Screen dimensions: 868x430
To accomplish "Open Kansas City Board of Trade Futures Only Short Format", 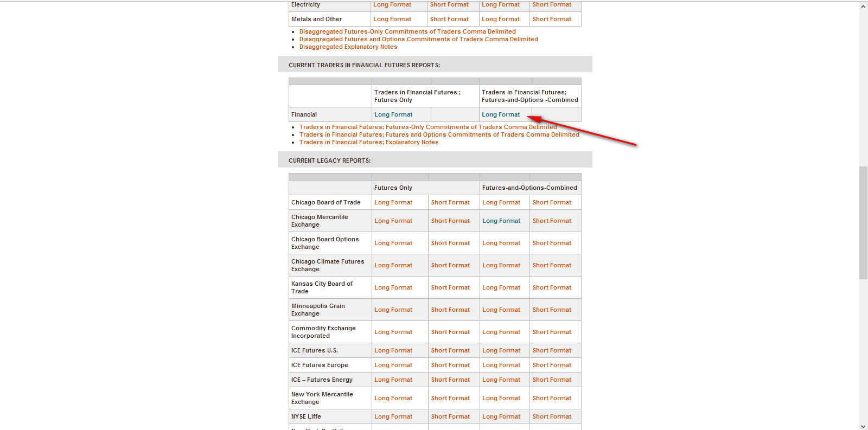I will pos(450,287).
